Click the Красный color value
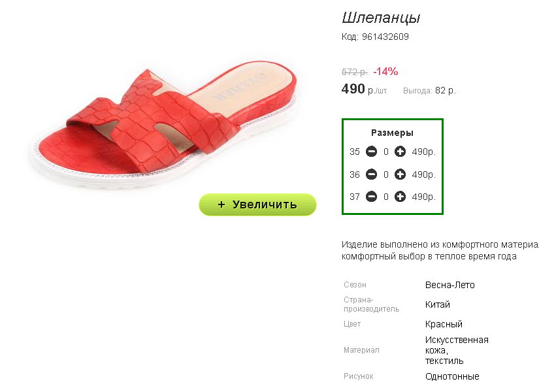This screenshot has height=392, width=539. coord(444,324)
